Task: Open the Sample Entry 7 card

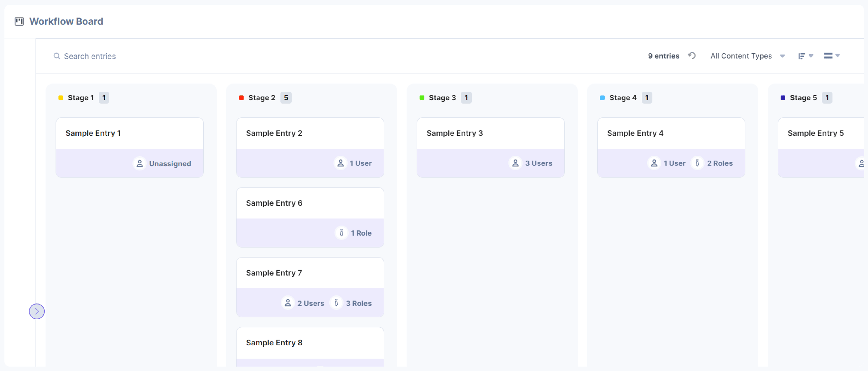Action: (310, 287)
